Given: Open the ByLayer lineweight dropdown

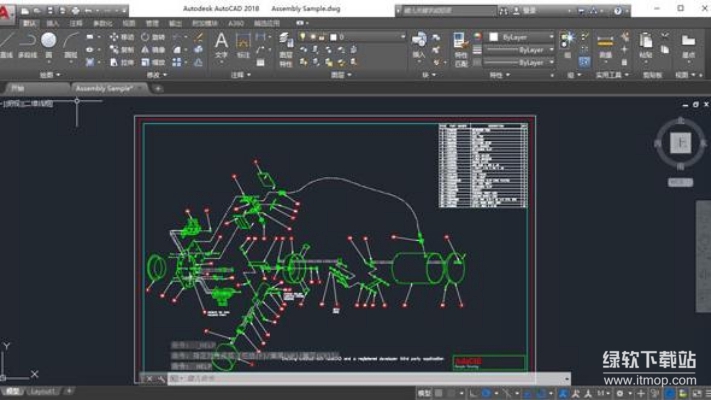Looking at the screenshot, I should click(x=551, y=49).
